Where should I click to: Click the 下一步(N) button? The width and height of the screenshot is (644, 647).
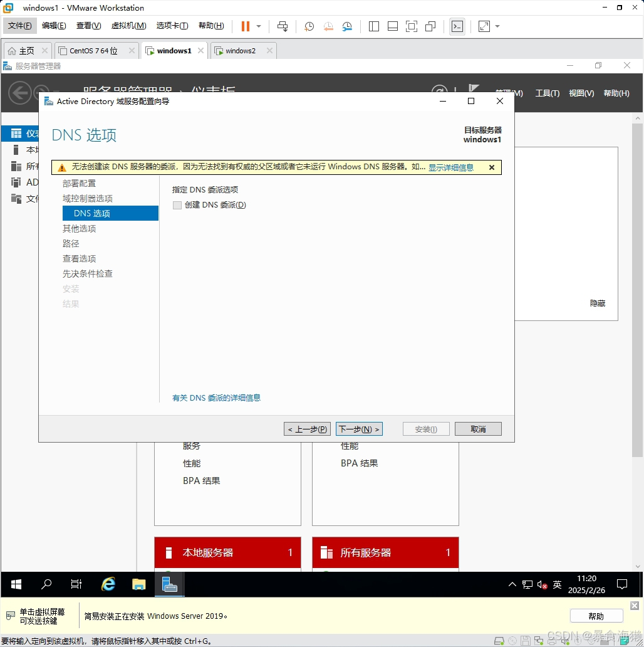coord(359,429)
